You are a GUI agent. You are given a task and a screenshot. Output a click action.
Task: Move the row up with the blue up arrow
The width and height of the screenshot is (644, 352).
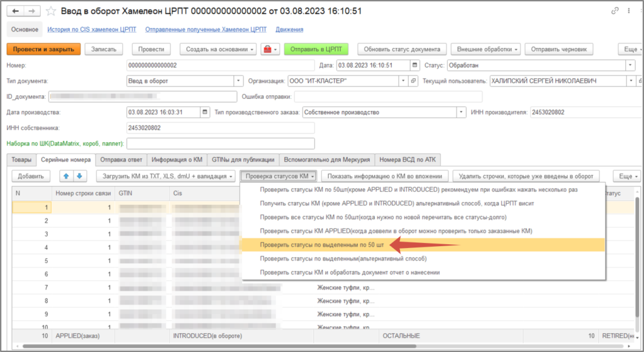point(65,176)
